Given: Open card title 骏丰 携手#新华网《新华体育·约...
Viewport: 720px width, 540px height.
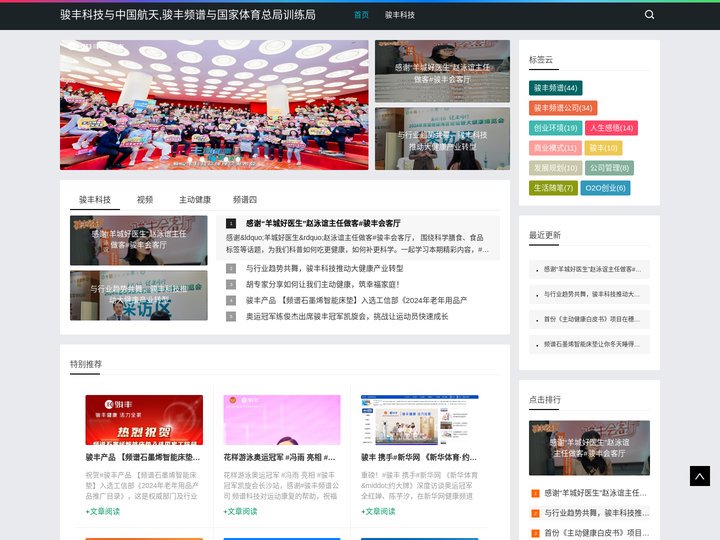Looking at the screenshot, I should point(419,457).
